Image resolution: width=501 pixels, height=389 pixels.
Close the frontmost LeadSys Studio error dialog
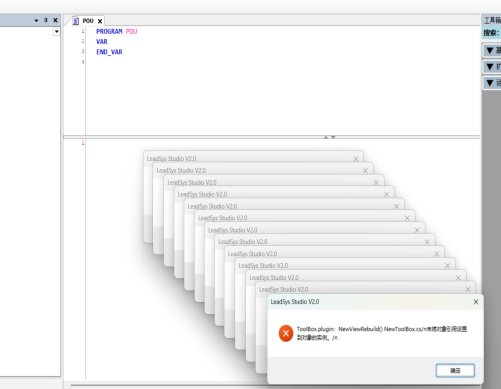pos(476,302)
